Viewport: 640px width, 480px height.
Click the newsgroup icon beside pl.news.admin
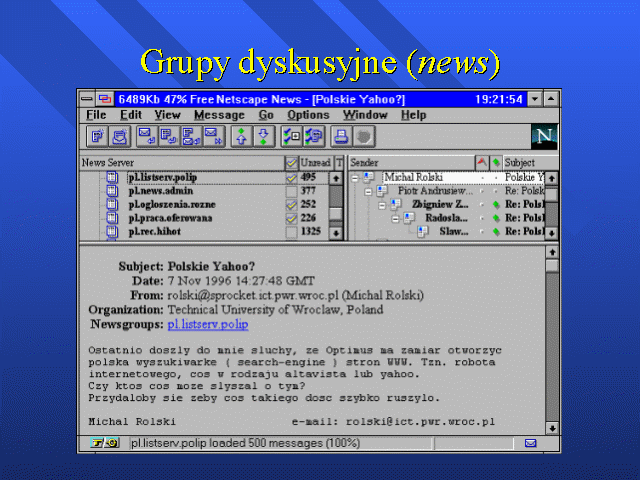(x=112, y=191)
